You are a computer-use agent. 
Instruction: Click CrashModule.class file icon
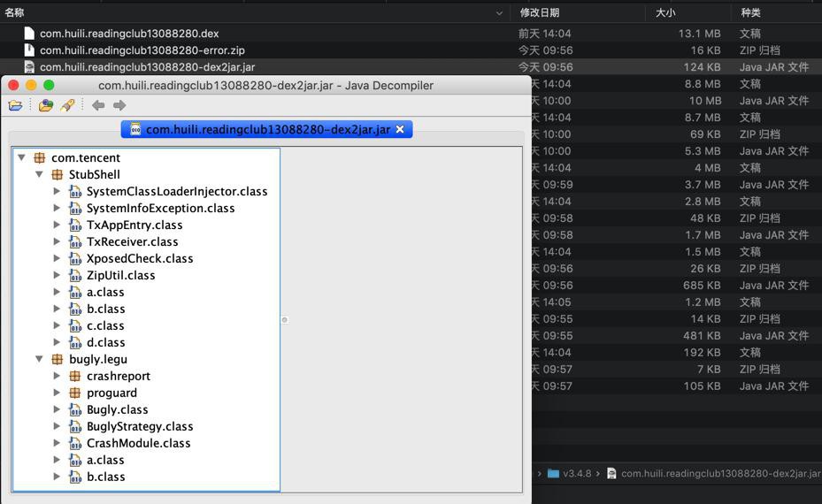pos(75,443)
